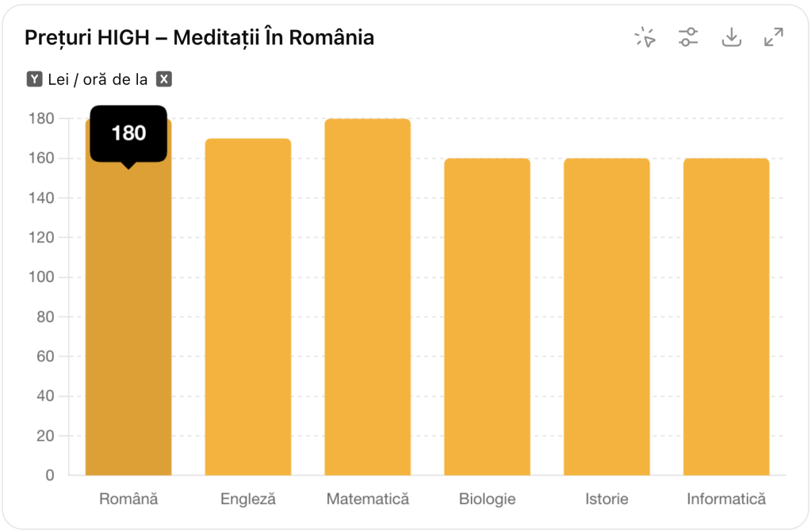Click the "Lei / oră de la" axis field
The height and width of the screenshot is (532, 812).
coord(98,79)
